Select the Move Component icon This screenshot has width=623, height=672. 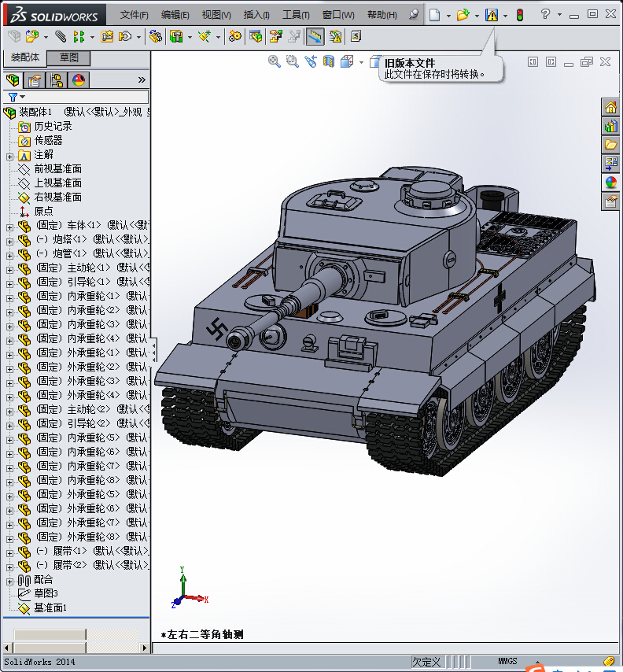coord(125,36)
